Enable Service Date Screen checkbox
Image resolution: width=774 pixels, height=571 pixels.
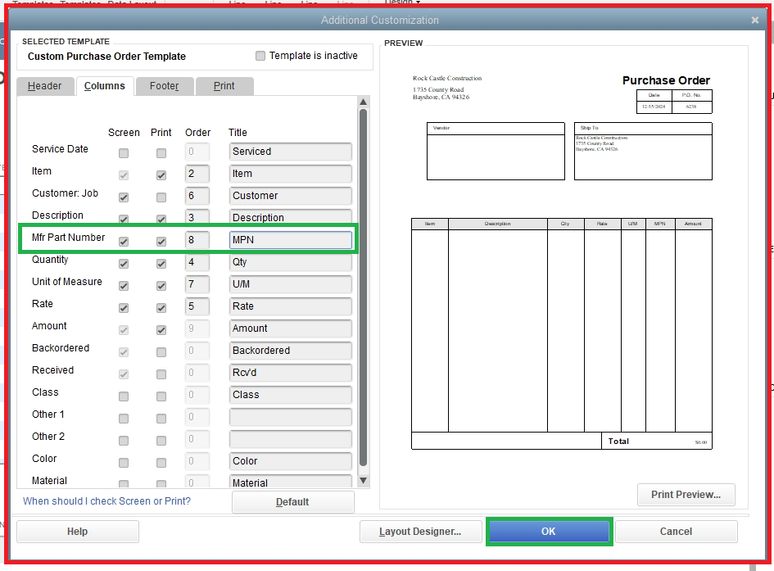tap(123, 153)
